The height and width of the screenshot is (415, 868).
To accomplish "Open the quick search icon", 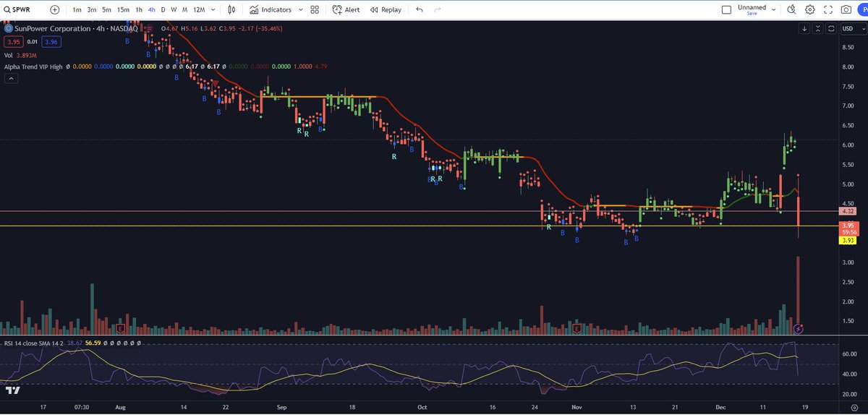I will [791, 9].
